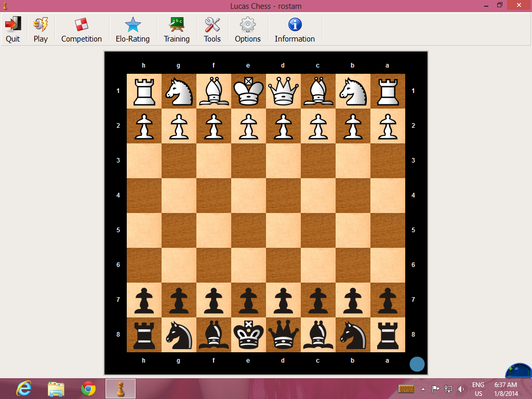
Task: Click the blue side-to-move indicator circle
Action: point(417,364)
